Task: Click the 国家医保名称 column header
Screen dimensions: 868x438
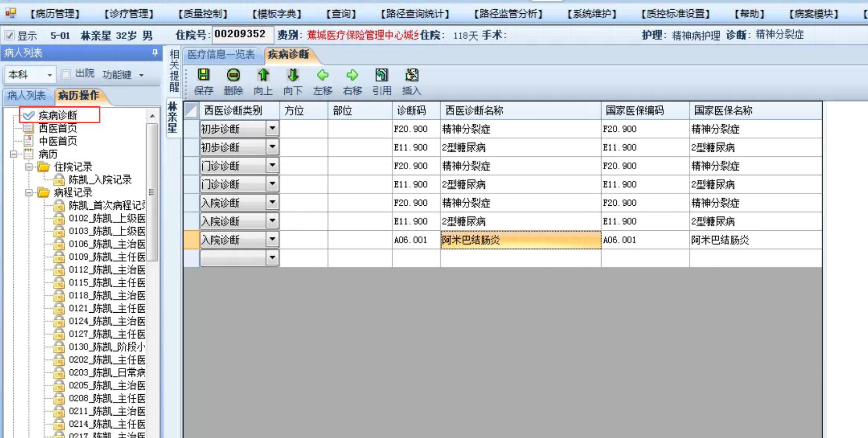Action: 756,111
